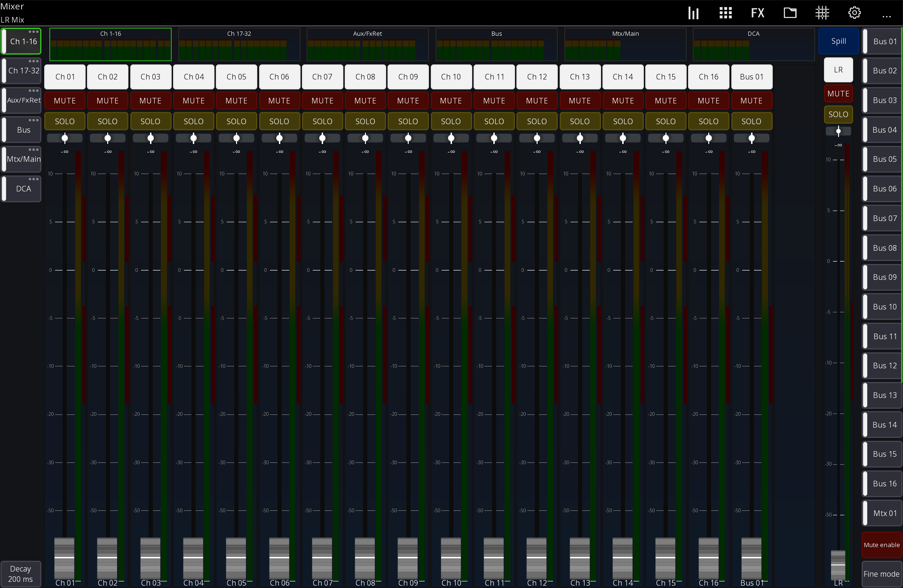The width and height of the screenshot is (903, 588).
Task: Select the Ch 1-16 layer tab
Action: coord(21,41)
